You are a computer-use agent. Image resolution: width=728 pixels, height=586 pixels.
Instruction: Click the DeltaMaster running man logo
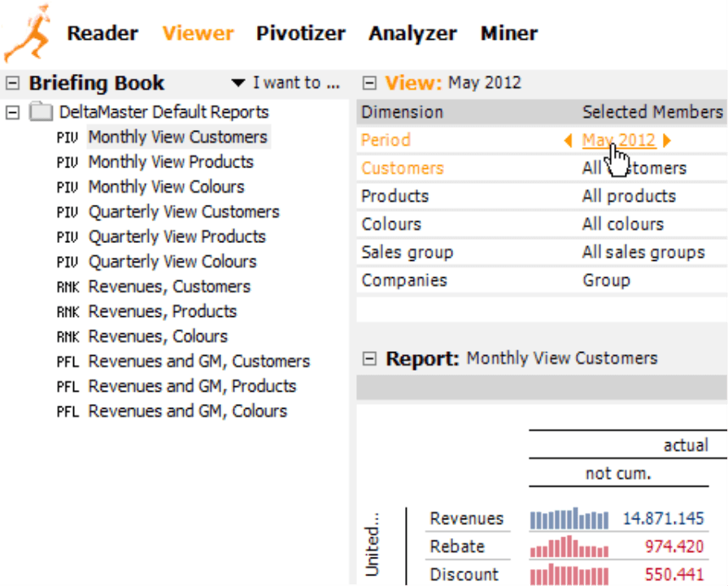[x=28, y=33]
